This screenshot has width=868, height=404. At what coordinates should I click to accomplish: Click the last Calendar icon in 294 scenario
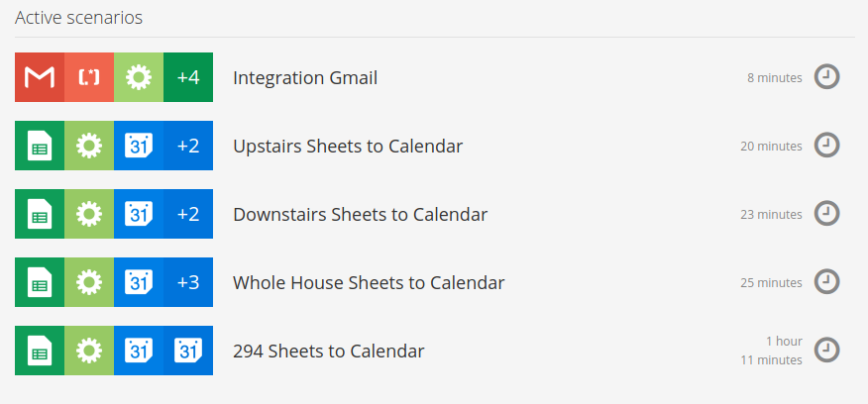(x=188, y=351)
